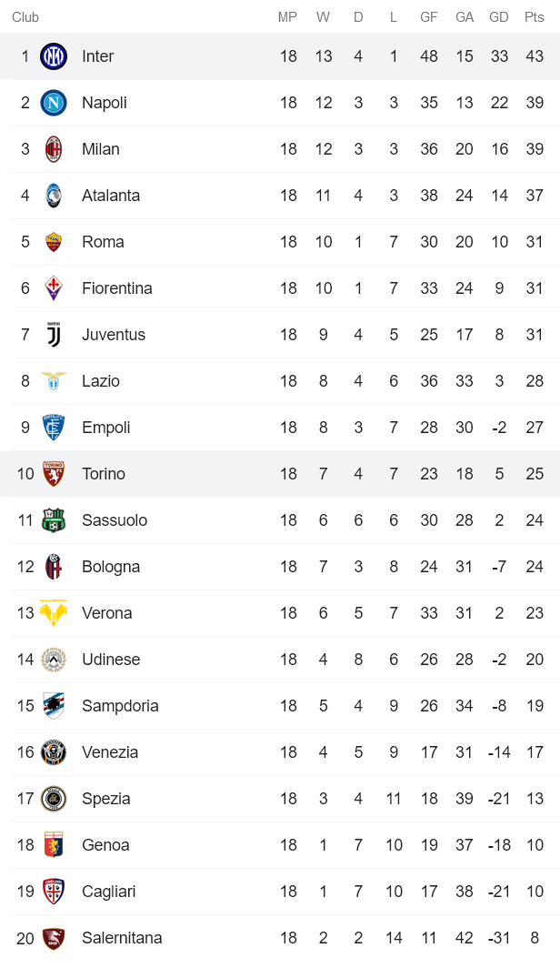
Task: Open the Empoli team link
Action: (x=105, y=428)
